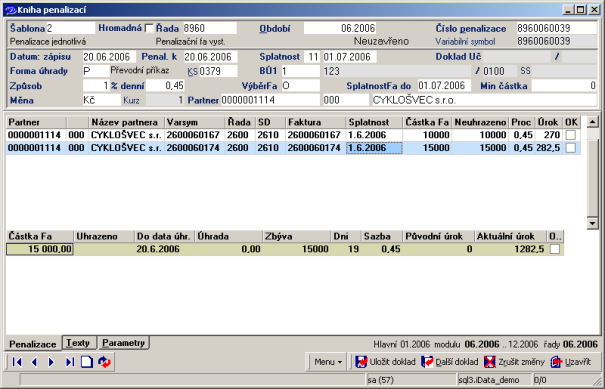This screenshot has height=389, width=605.
Task: Create a new blank document
Action: tap(87, 362)
